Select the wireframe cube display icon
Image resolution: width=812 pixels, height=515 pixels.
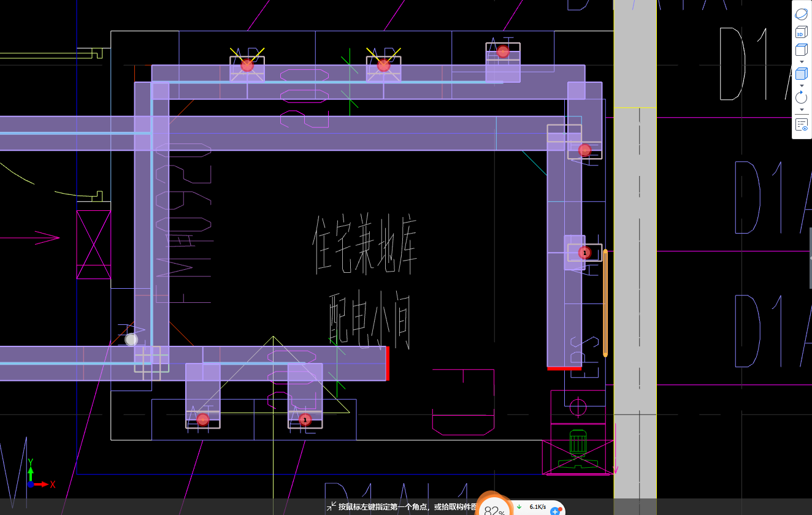pos(801,50)
